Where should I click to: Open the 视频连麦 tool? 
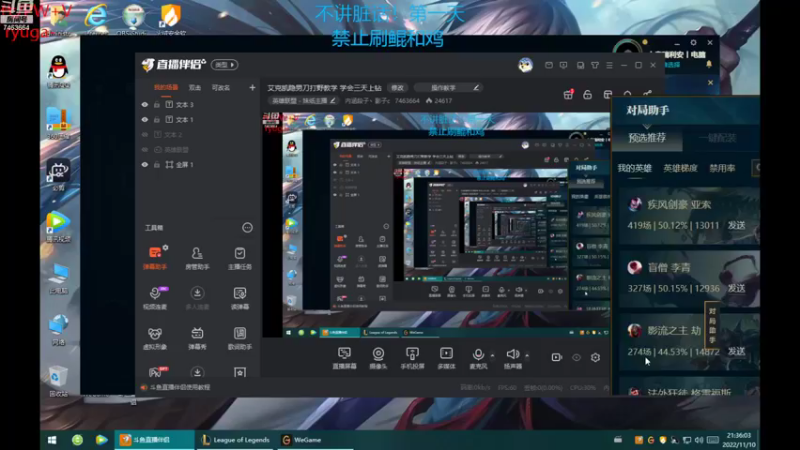[155, 297]
